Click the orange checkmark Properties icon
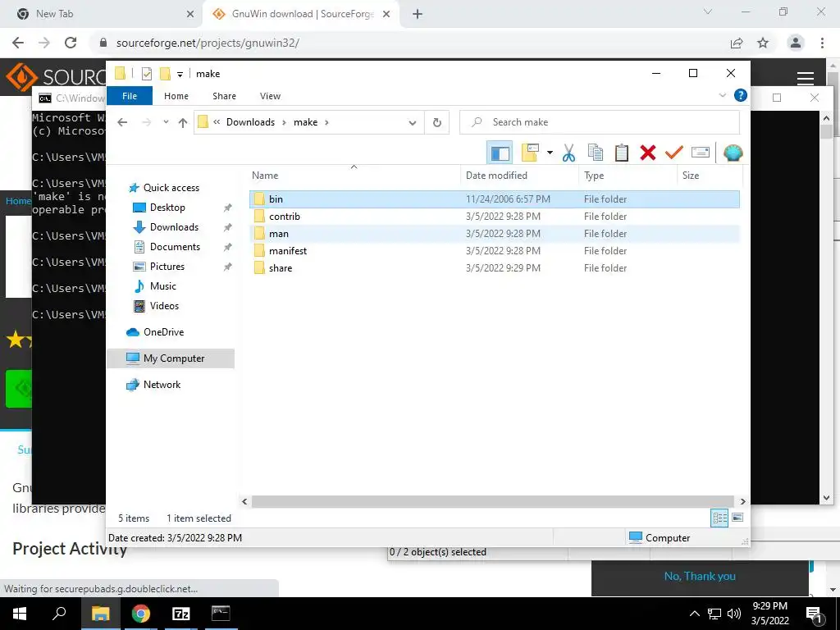This screenshot has width=840, height=630. point(674,153)
